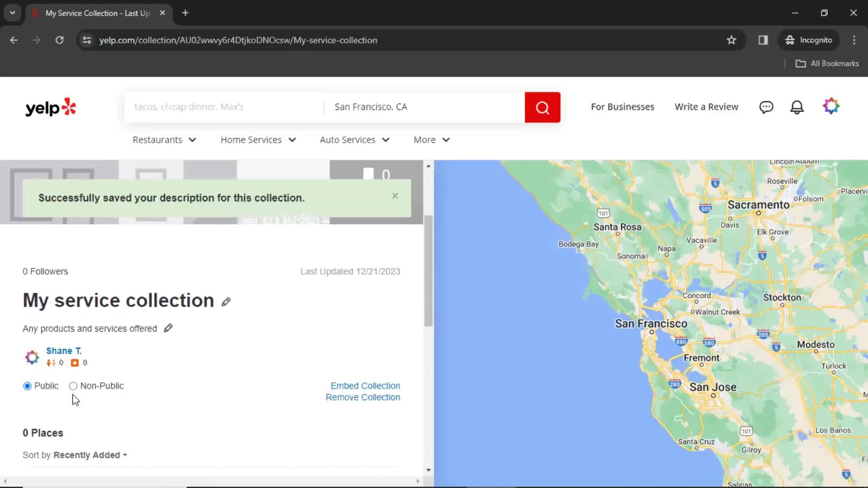Select the Non-Public radio button
Screen dimensions: 868x488
pos(73,386)
